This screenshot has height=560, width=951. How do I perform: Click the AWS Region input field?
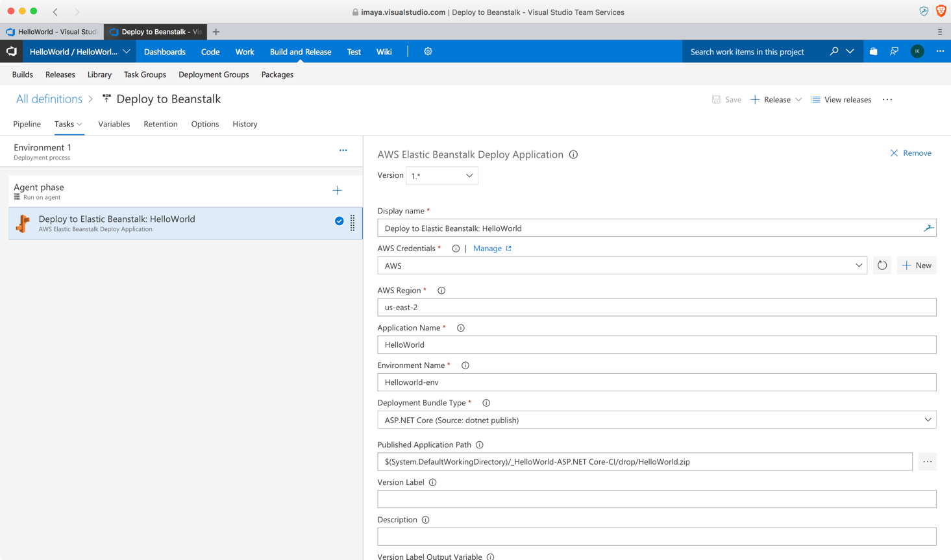657,308
